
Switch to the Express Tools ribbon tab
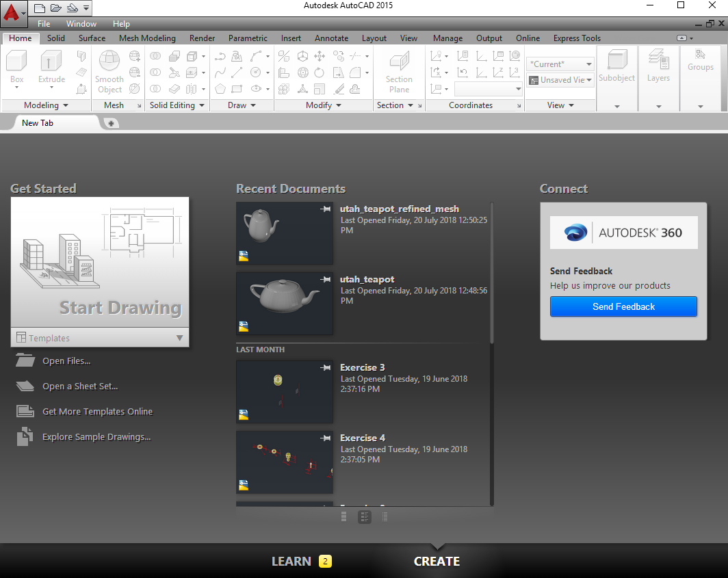tap(577, 38)
